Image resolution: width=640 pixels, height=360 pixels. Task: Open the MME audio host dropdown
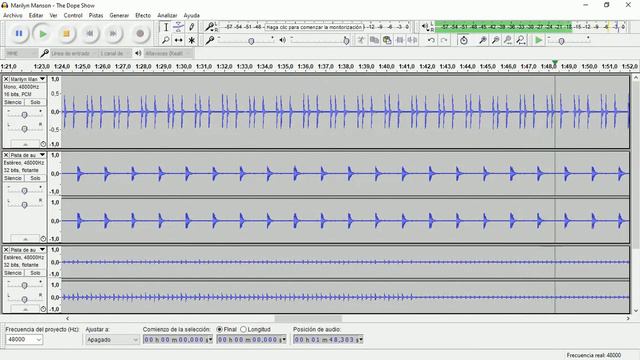click(21, 53)
